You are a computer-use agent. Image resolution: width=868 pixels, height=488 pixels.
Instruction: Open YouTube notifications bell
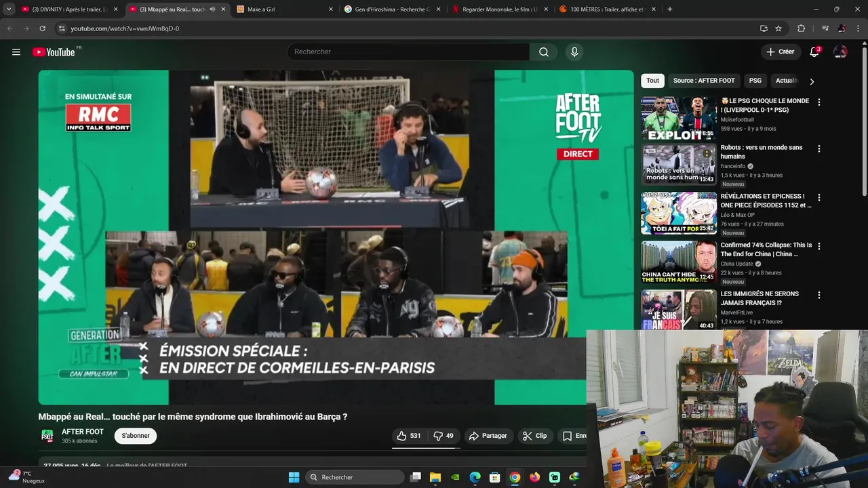[x=814, y=52]
